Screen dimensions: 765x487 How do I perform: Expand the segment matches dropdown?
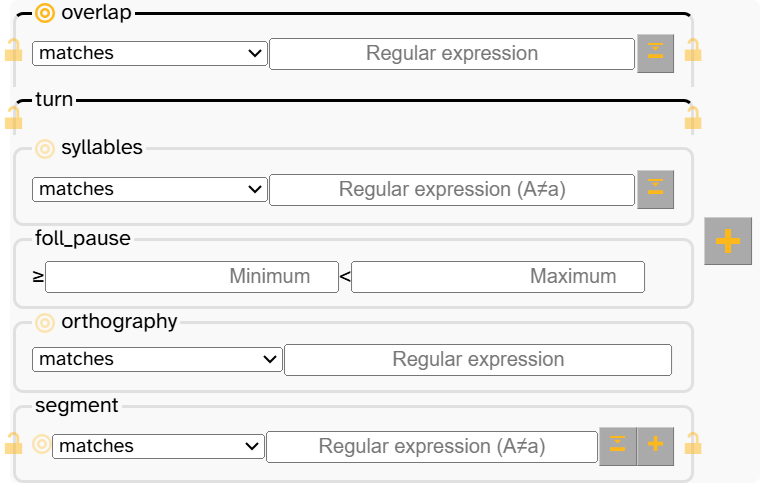click(x=158, y=446)
